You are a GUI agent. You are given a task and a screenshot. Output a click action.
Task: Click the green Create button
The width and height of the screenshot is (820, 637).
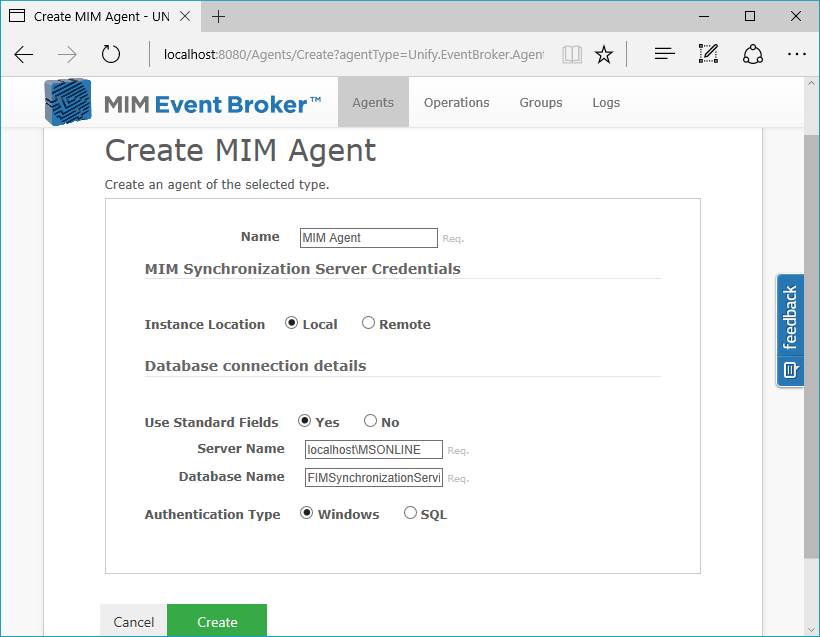[217, 621]
